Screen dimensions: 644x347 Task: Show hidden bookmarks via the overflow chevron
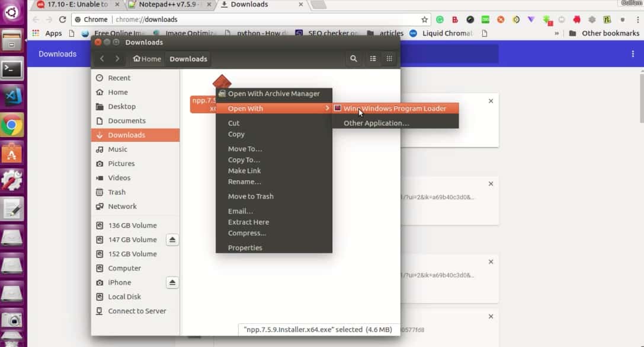tap(556, 33)
